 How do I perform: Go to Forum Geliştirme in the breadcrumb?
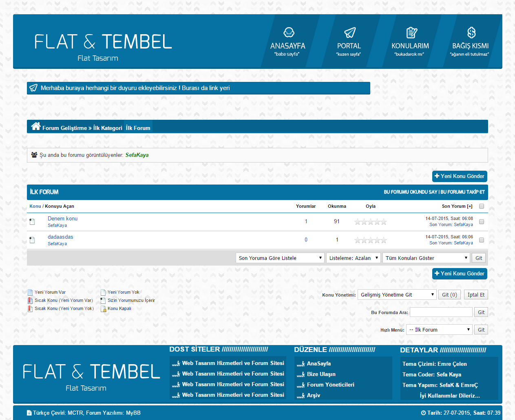(64, 128)
